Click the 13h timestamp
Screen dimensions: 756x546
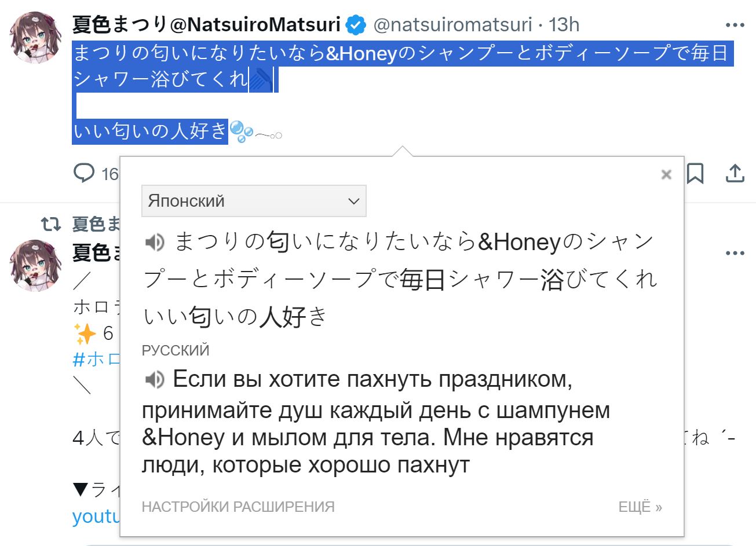[564, 24]
